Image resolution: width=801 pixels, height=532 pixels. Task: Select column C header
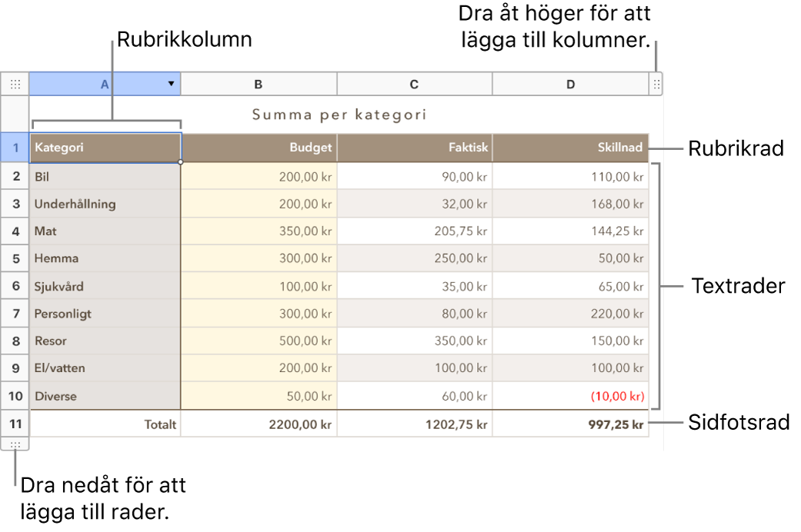tap(414, 83)
